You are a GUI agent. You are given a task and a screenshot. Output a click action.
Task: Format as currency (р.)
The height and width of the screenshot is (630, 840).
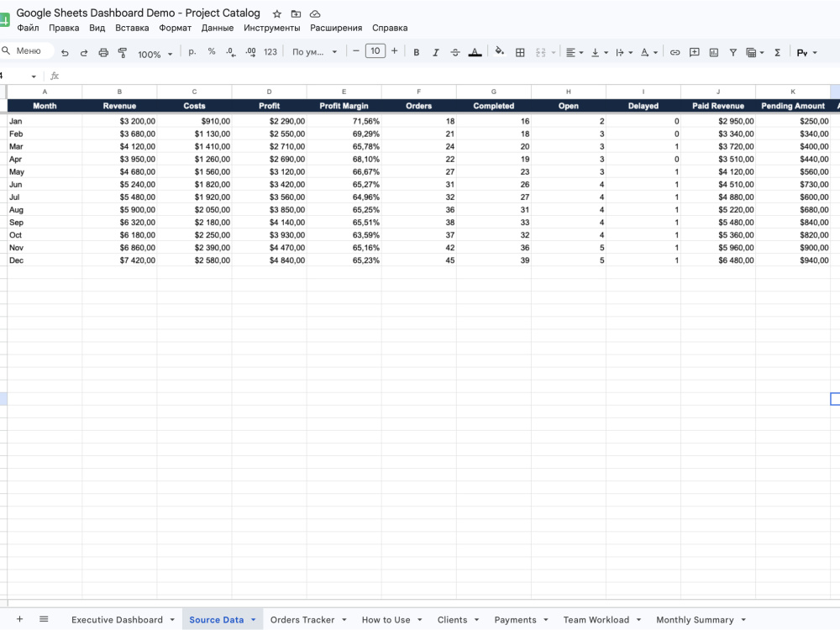pos(192,52)
